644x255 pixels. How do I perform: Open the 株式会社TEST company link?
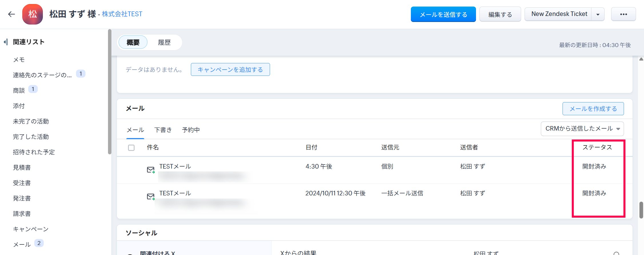pyautogui.click(x=122, y=14)
